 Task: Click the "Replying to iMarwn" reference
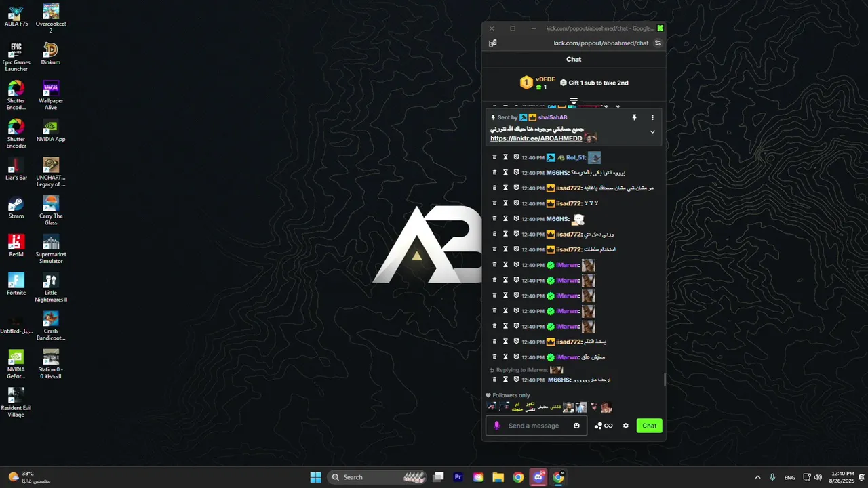(x=522, y=370)
